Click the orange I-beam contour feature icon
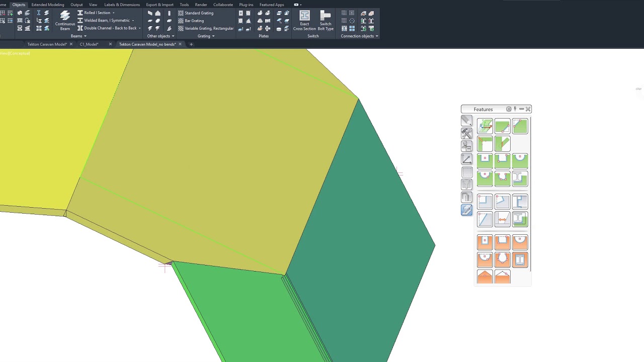 point(520,259)
